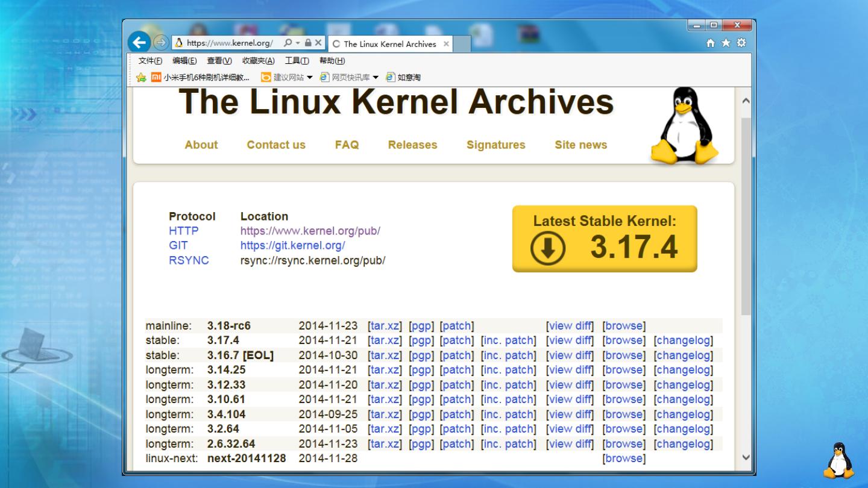Open changelog link for longterm 3.14.25
Screen dimensions: 868x488
click(x=683, y=370)
